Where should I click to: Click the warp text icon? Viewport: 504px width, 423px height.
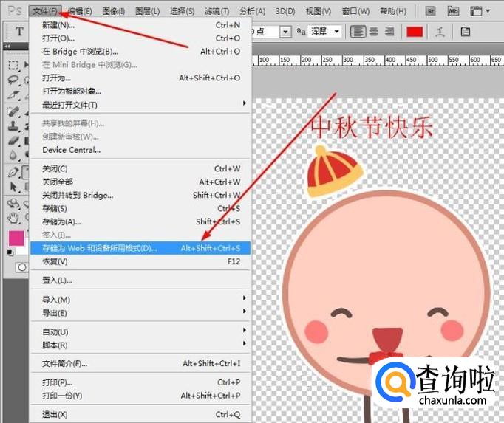pyautogui.click(x=440, y=32)
